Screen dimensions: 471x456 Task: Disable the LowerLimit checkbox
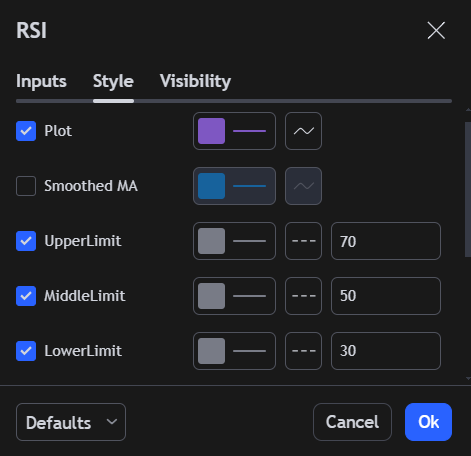click(x=26, y=351)
